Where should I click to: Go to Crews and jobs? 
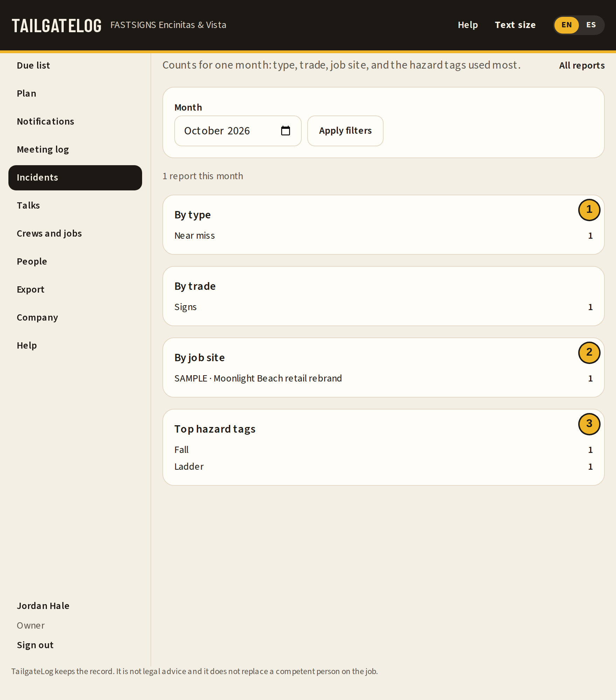(75, 233)
